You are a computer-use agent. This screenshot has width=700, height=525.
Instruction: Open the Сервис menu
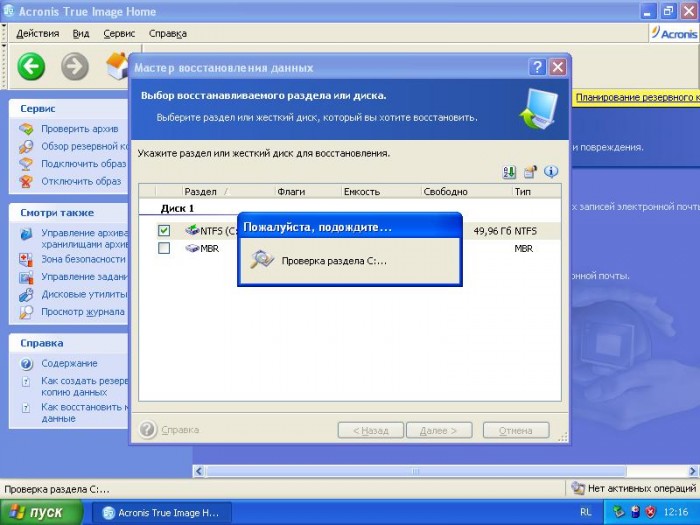click(x=119, y=33)
